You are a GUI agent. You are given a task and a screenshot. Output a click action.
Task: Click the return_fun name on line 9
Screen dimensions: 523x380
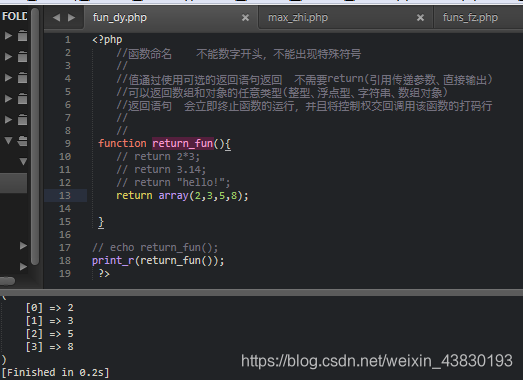[183, 143]
